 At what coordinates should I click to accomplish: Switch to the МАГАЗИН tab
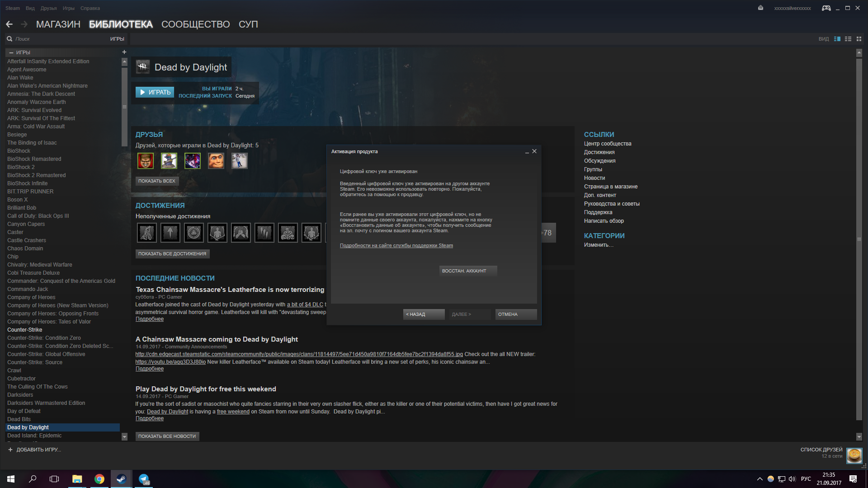(58, 24)
